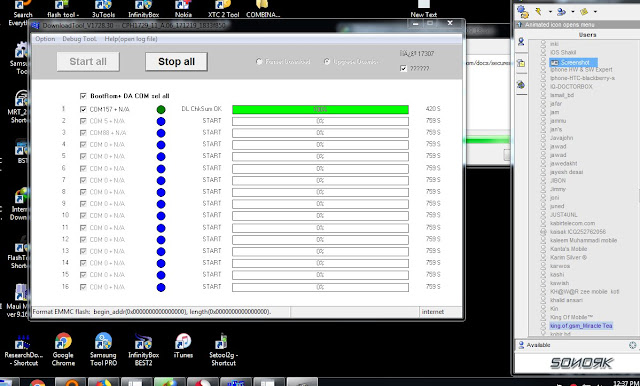Image resolution: width=640 pixels, height=386 pixels.
Task: Click the Stop all button
Action: 176,62
